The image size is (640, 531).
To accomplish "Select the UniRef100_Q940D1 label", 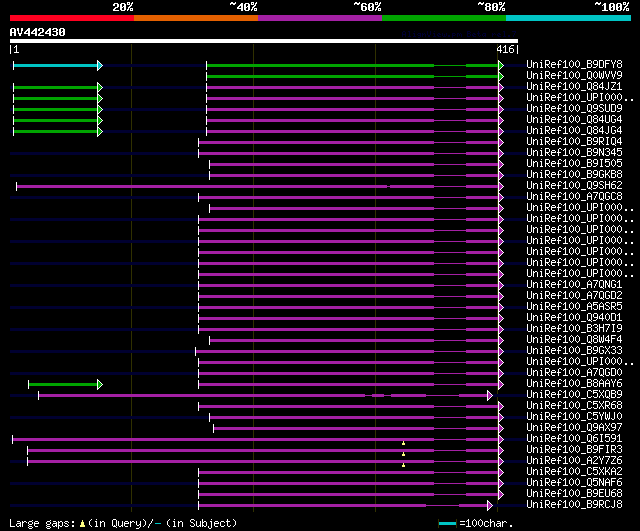I will [574, 317].
